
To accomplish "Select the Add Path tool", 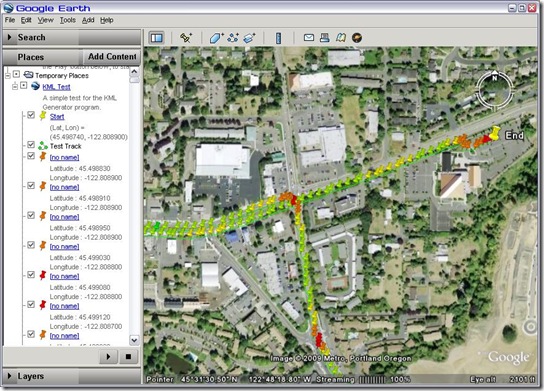I will tap(233, 38).
